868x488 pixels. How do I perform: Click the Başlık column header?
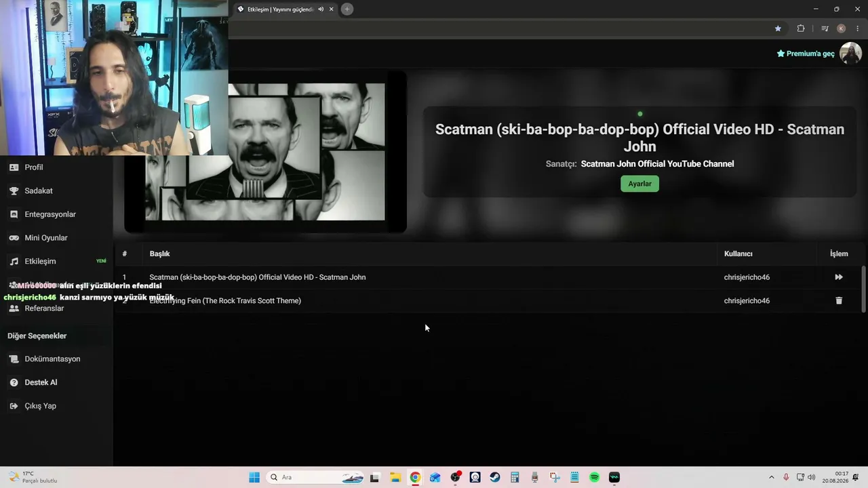[x=159, y=253]
